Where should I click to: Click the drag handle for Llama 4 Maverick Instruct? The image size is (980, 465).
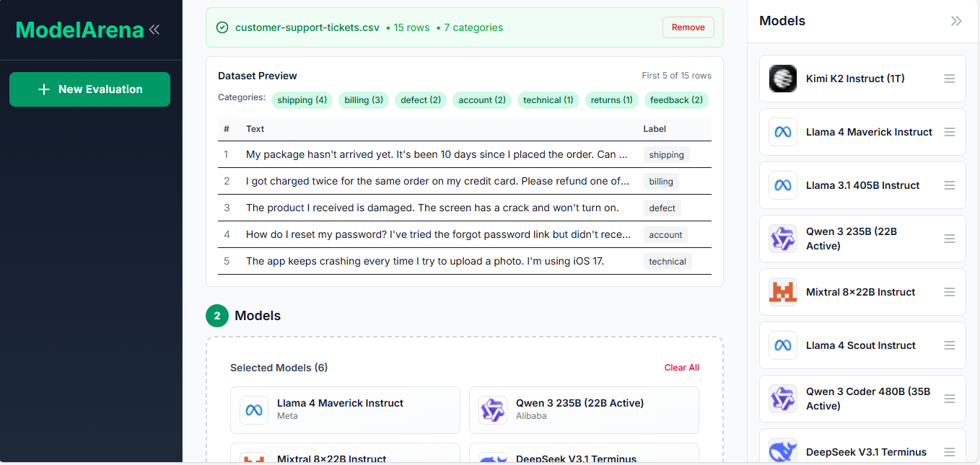coord(950,132)
